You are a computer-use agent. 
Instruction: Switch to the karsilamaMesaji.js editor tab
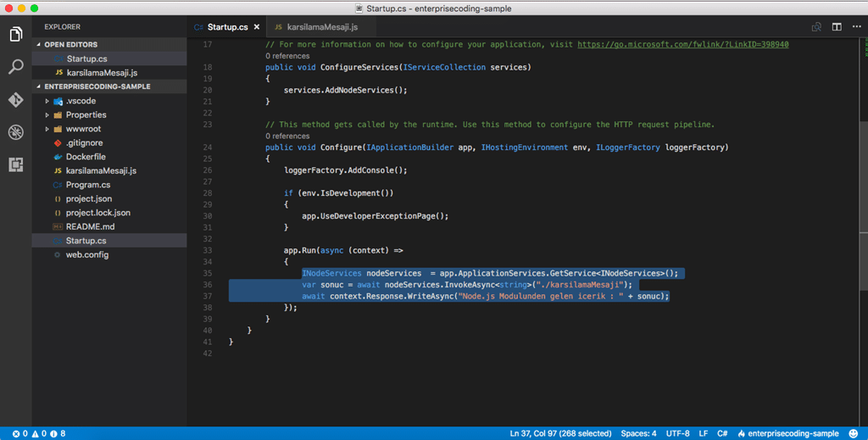[x=322, y=26]
